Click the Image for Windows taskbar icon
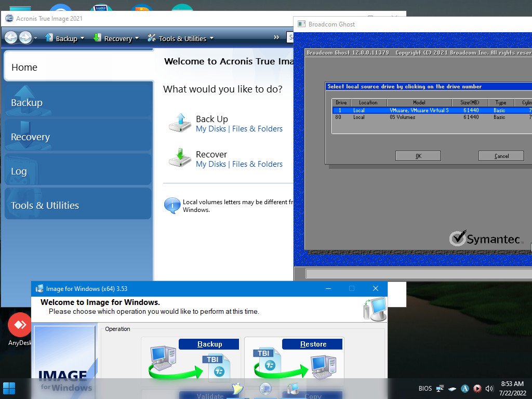 [x=293, y=389]
